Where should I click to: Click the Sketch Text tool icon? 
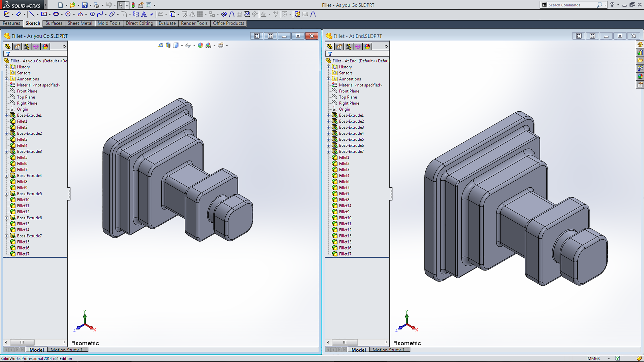point(144,14)
